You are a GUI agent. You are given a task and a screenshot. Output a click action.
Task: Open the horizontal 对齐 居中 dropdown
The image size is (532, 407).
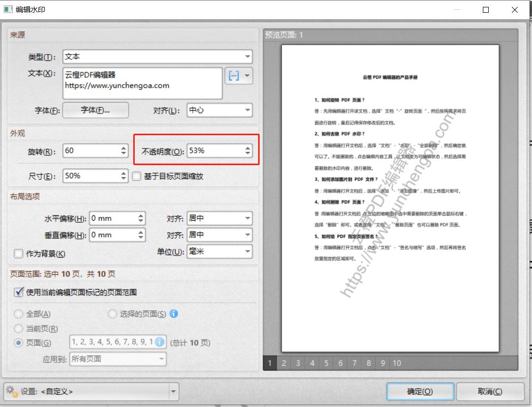219,218
